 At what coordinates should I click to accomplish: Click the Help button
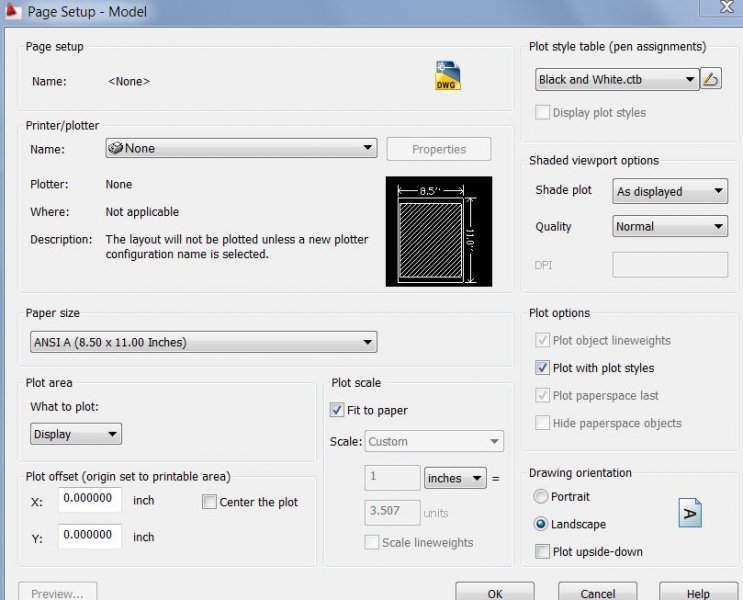point(698,592)
